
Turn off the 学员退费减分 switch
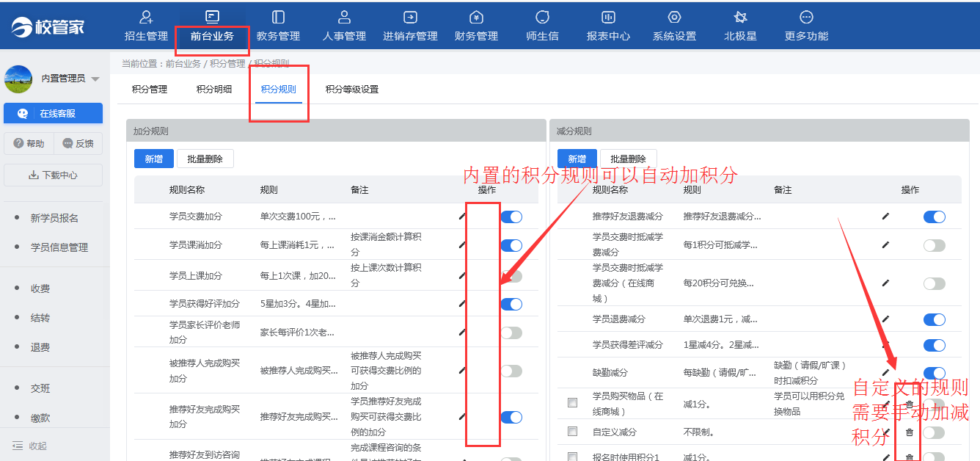click(935, 319)
